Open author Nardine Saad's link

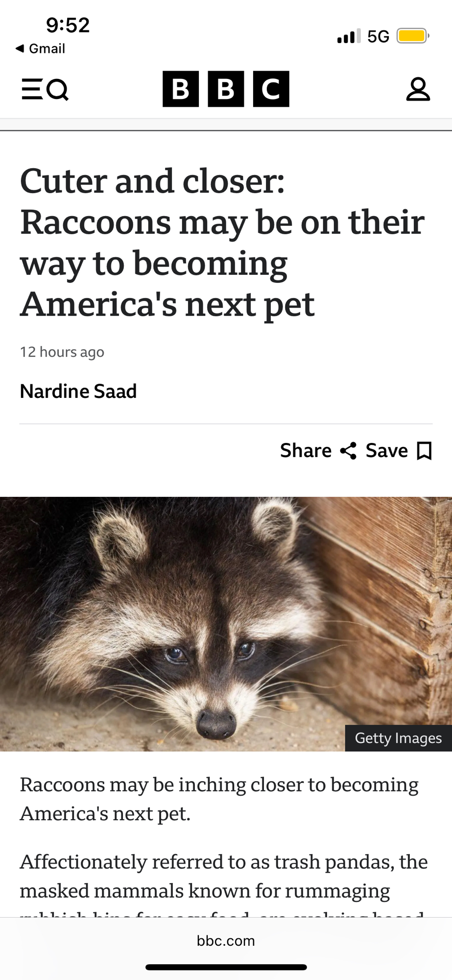point(78,391)
